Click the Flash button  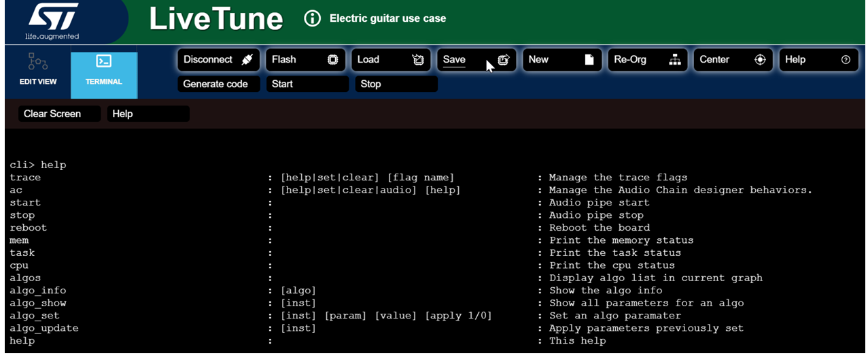click(305, 60)
